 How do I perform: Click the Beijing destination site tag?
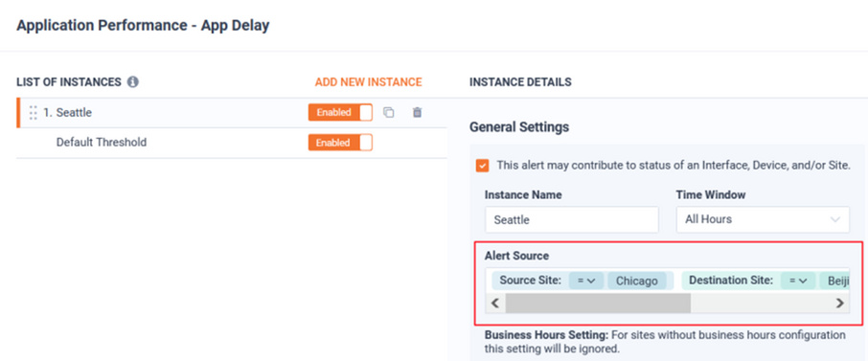coord(838,281)
